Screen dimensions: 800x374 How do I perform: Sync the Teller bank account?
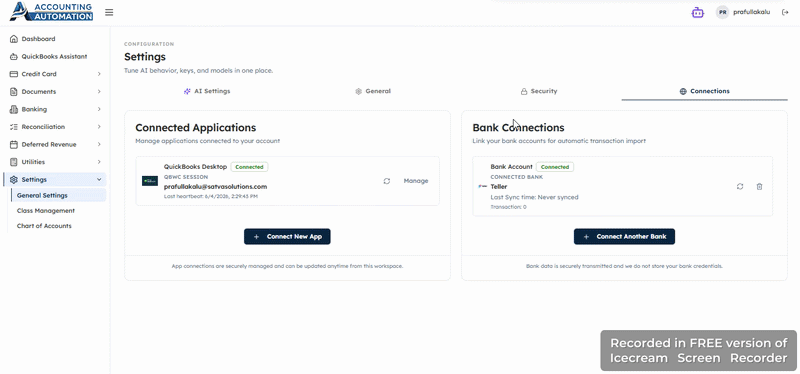(740, 187)
